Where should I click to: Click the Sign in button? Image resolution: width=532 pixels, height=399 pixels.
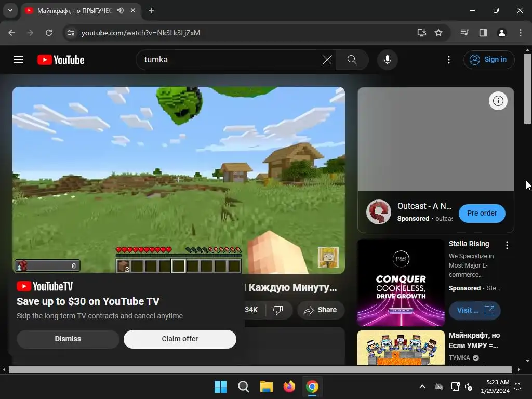488,60
